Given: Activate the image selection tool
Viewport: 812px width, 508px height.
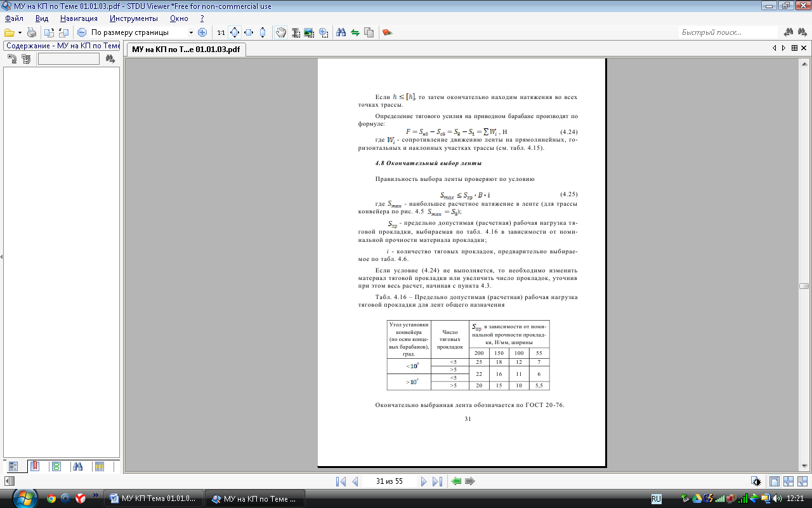Looking at the screenshot, I should pos(309,32).
